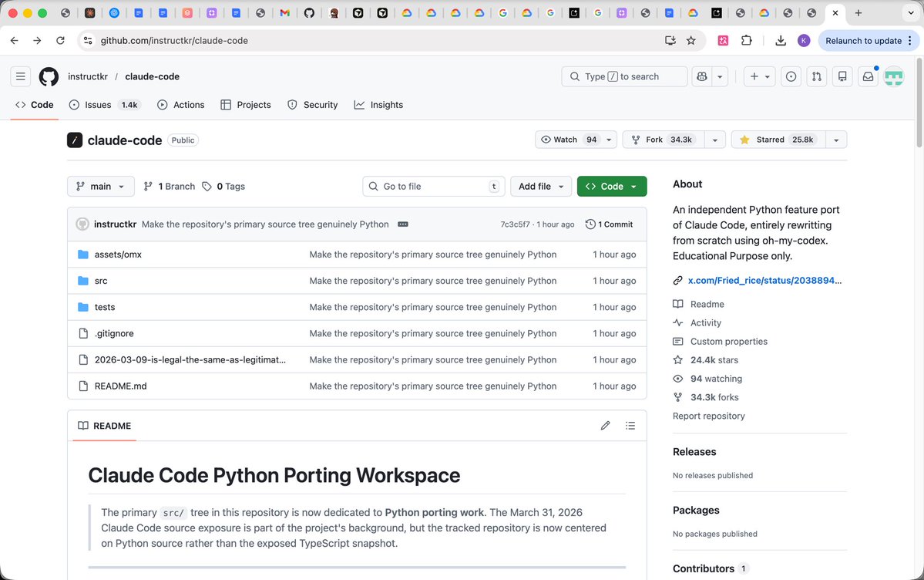Open the star lists dropdown arrow

[x=835, y=140]
